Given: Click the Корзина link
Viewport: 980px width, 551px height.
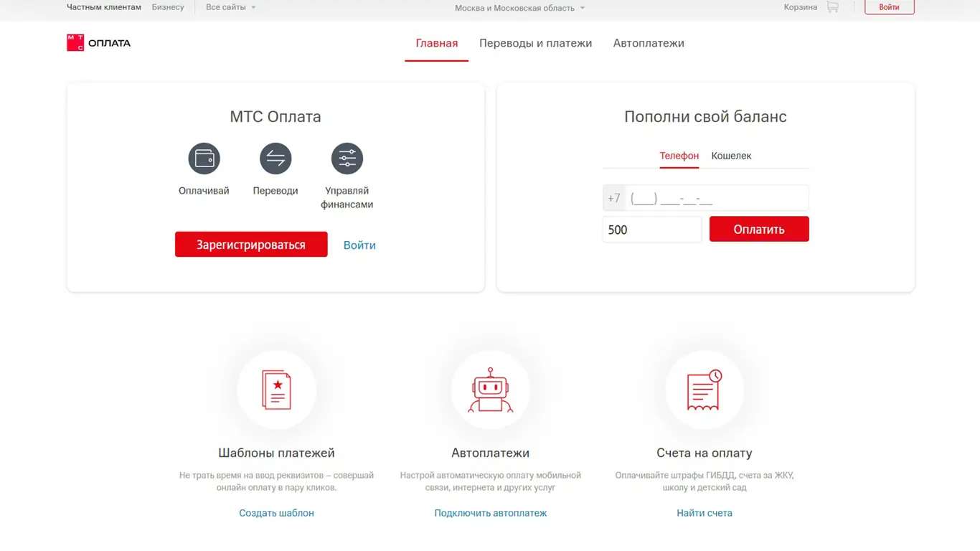Looking at the screenshot, I should pyautogui.click(x=801, y=7).
